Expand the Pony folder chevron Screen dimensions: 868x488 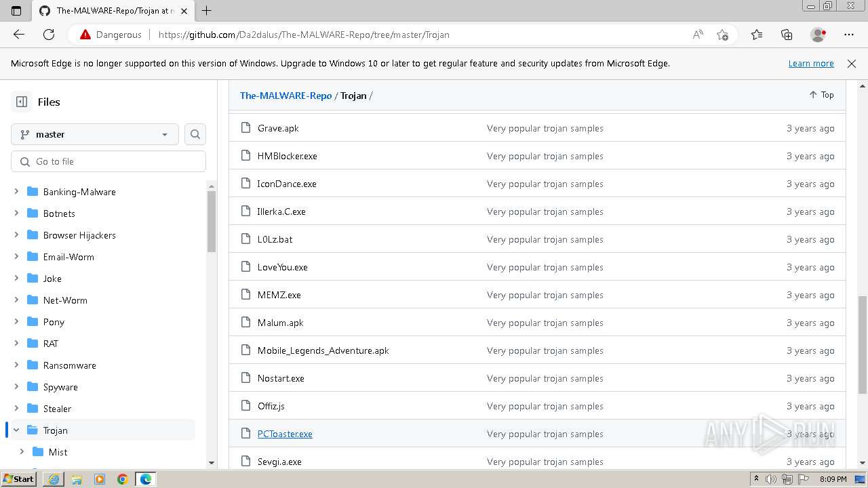click(16, 322)
